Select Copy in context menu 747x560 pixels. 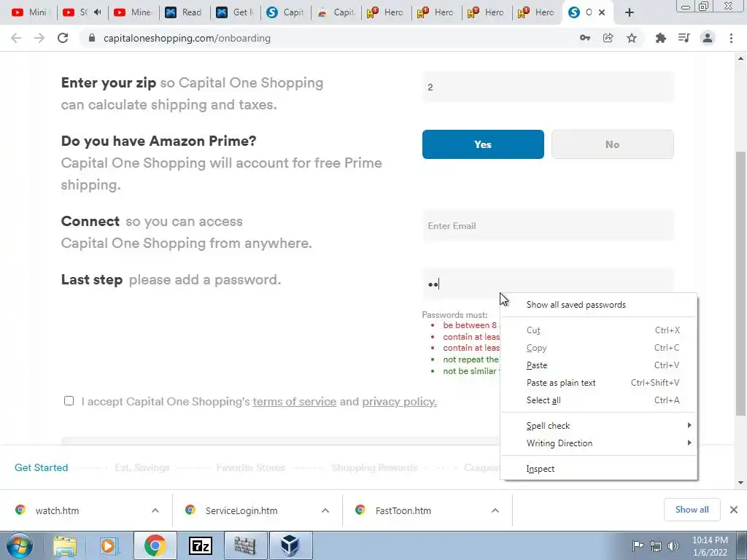click(x=599, y=348)
